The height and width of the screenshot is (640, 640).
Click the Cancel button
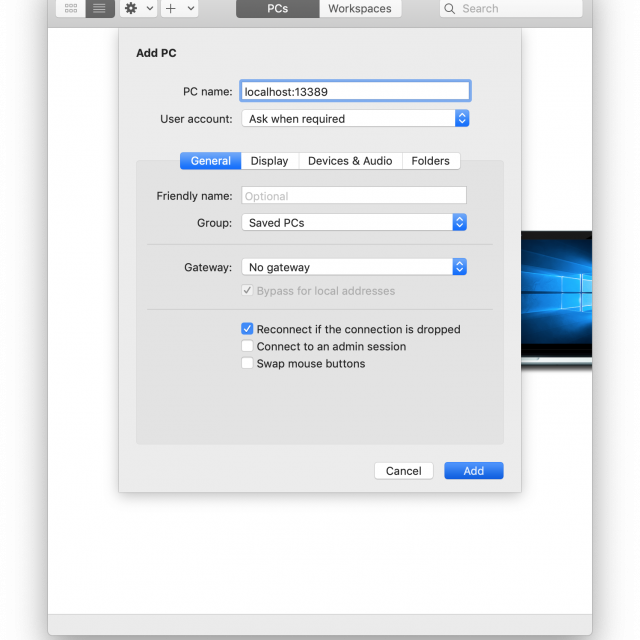403,470
